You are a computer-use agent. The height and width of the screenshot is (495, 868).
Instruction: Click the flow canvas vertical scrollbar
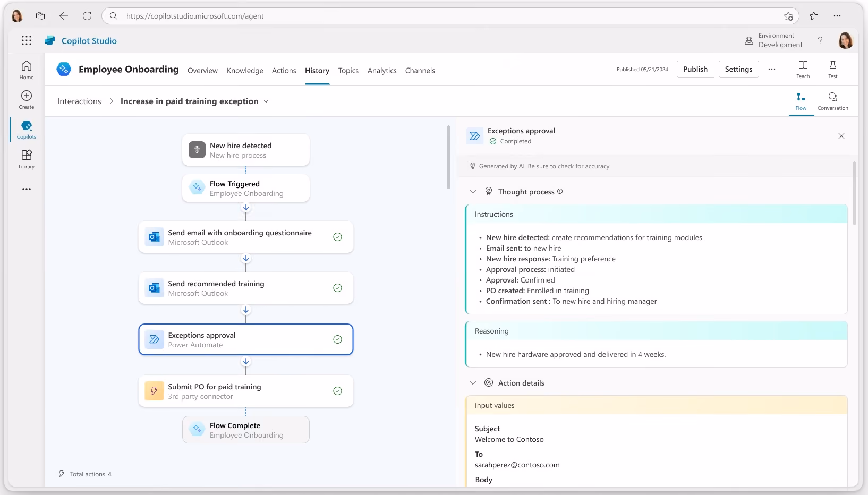[449, 157]
